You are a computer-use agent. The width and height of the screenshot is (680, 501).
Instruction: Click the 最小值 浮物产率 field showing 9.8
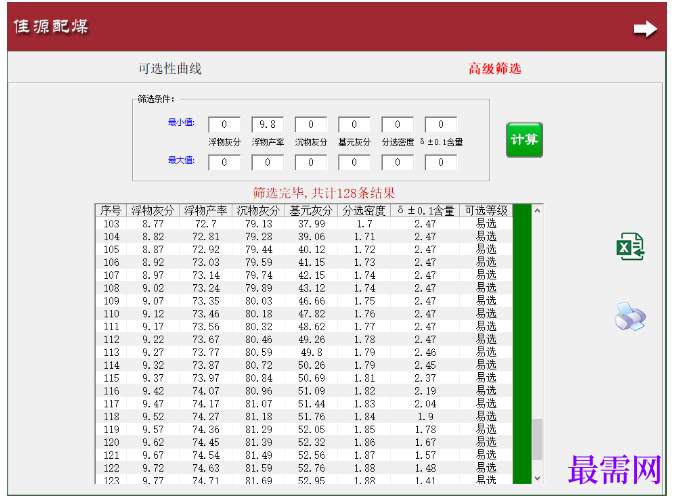[268, 124]
